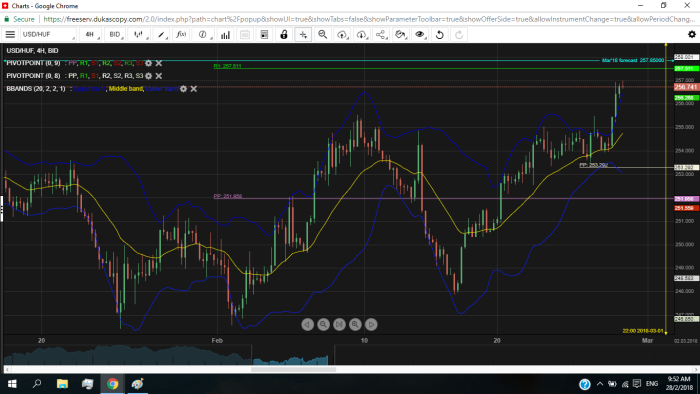Toggle visibility with the eye icon
This screenshot has height=394, width=700.
[420, 34]
